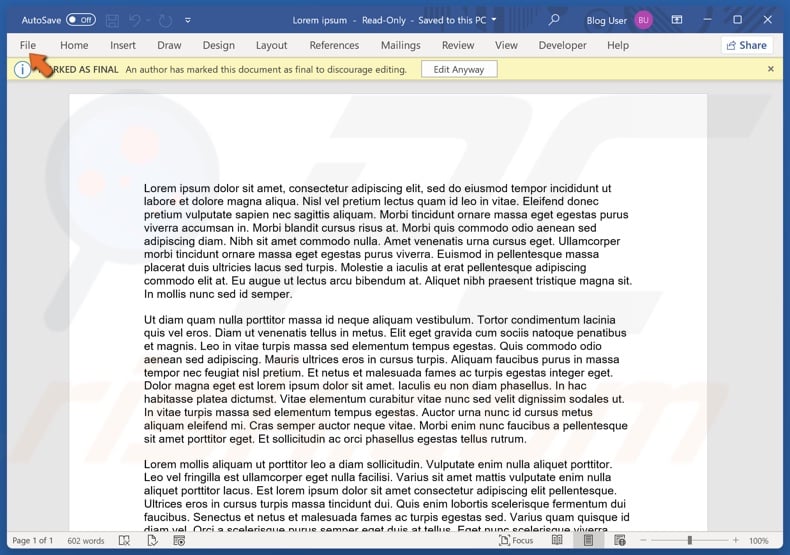Click the document page icon in status bar

[152, 540]
